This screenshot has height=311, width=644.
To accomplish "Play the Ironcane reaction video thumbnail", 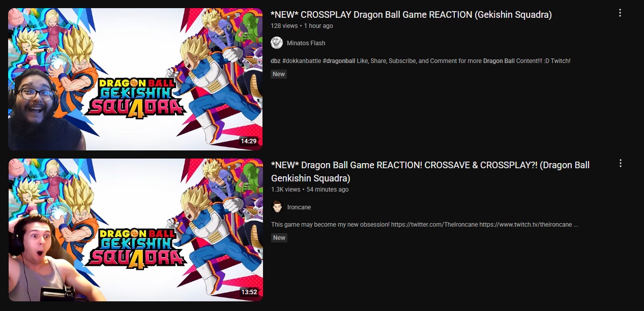I will 135,230.
